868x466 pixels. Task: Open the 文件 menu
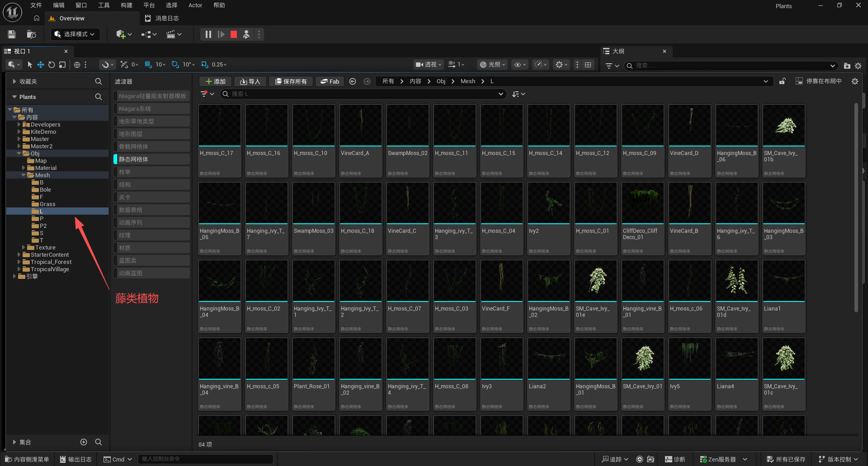tap(36, 5)
